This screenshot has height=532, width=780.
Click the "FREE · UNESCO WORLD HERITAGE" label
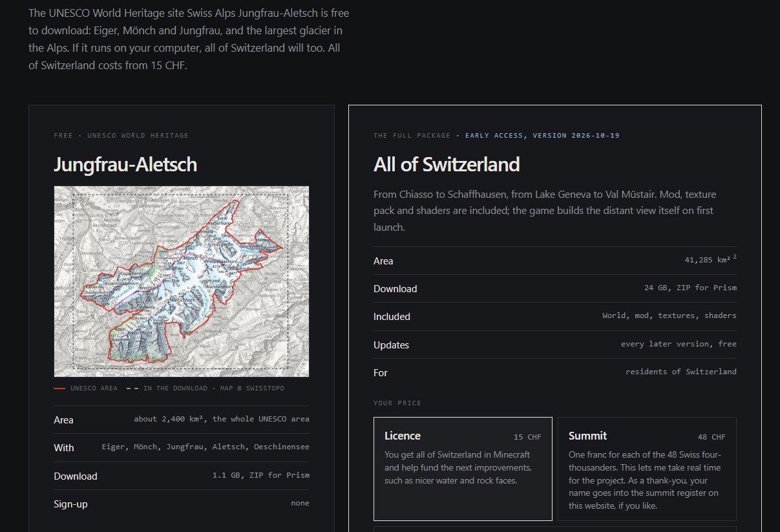point(121,136)
